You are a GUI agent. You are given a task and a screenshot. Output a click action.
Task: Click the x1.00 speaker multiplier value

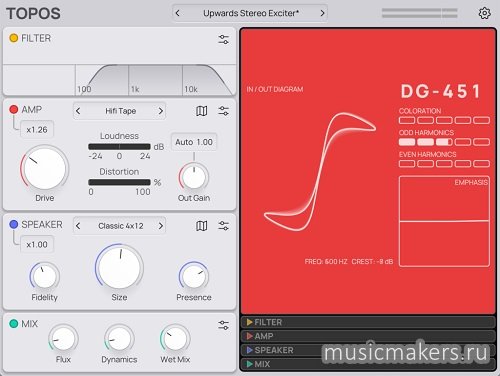click(37, 244)
